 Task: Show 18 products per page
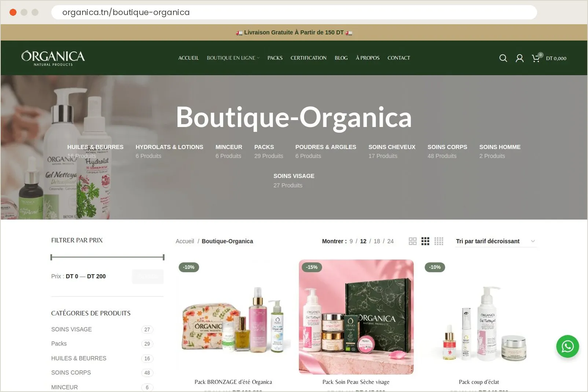[x=377, y=241]
